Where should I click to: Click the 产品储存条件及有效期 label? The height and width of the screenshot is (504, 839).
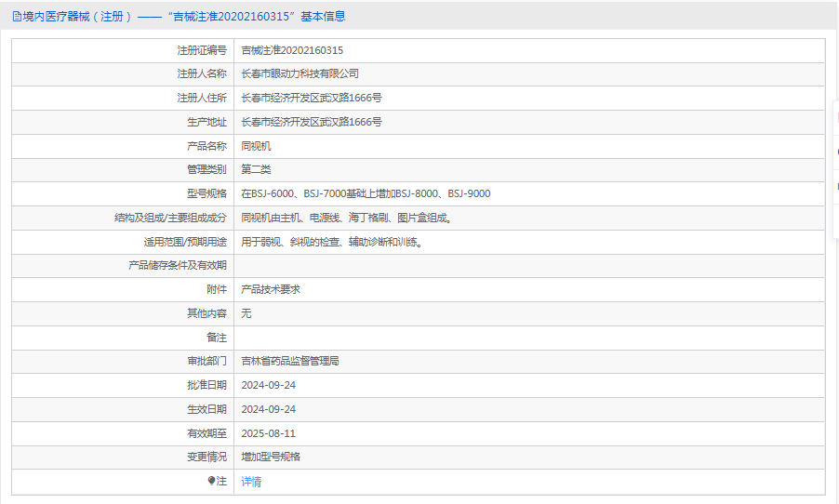(x=178, y=265)
